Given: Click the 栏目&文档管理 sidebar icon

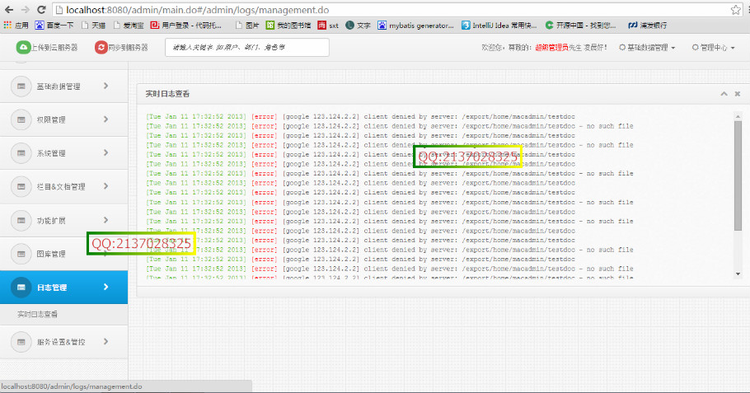Looking at the screenshot, I should point(21,186).
